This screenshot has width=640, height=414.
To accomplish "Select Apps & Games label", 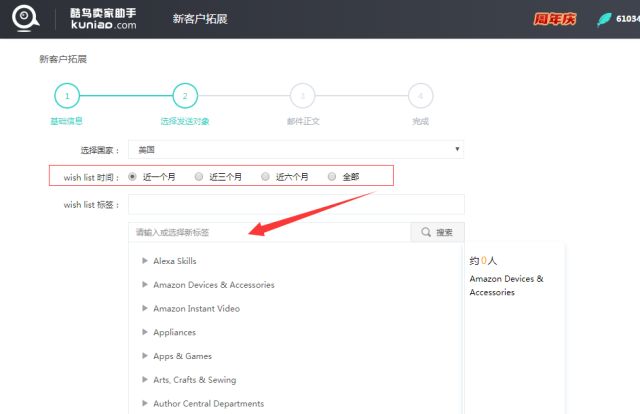I will pos(182,356).
